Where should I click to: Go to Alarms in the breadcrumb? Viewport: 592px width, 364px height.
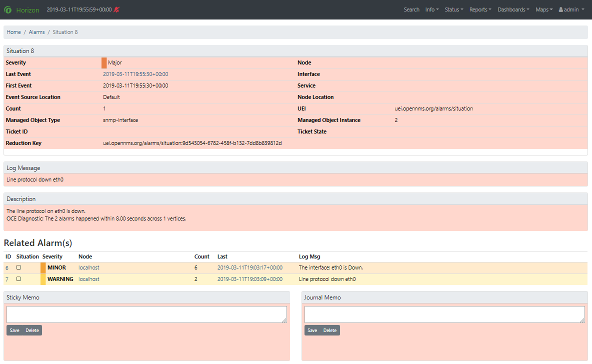pos(36,32)
